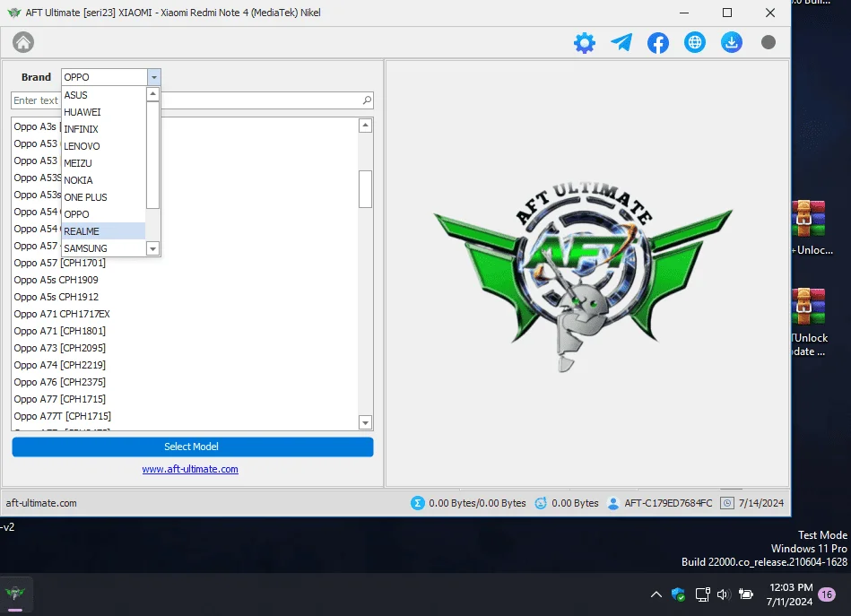Screen dimensions: 851x616
Task: Click the AFT Ultimate title bar logo
Action: 14,13
